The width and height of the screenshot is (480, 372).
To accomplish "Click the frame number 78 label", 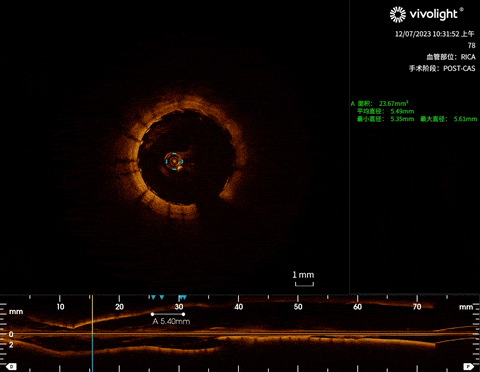I will click(x=471, y=45).
